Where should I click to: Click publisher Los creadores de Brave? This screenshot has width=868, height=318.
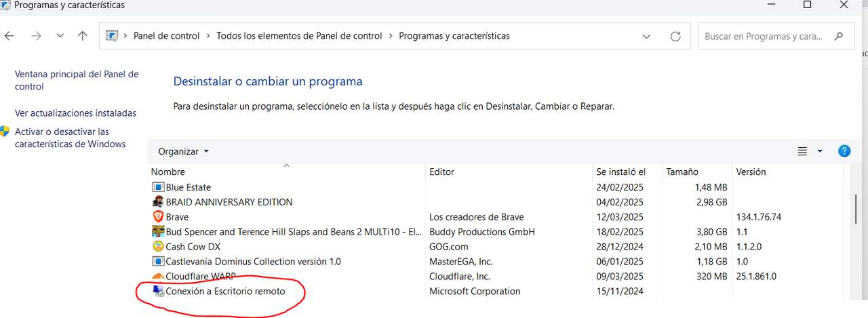click(x=477, y=217)
